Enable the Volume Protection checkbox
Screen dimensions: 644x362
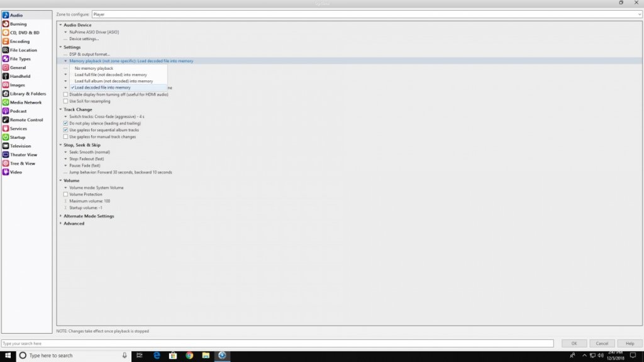tap(65, 194)
